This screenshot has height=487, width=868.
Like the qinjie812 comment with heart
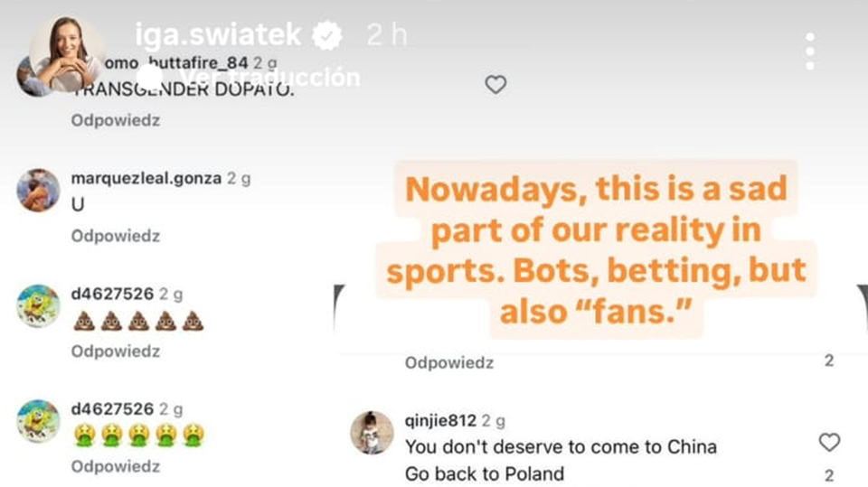(x=828, y=442)
